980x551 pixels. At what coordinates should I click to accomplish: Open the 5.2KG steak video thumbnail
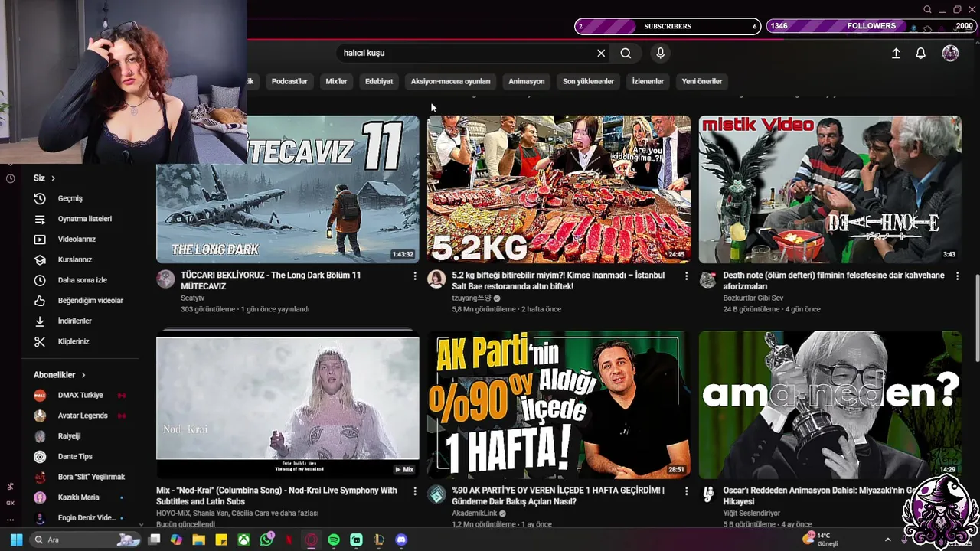pyautogui.click(x=559, y=189)
